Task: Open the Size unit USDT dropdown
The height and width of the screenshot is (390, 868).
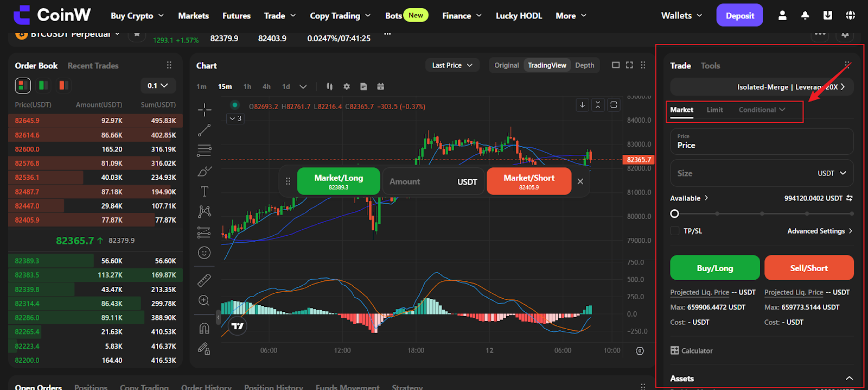Action: (832, 173)
